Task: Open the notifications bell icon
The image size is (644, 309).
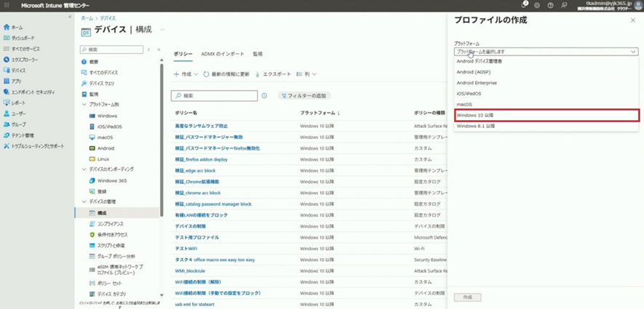Action: [524, 5]
